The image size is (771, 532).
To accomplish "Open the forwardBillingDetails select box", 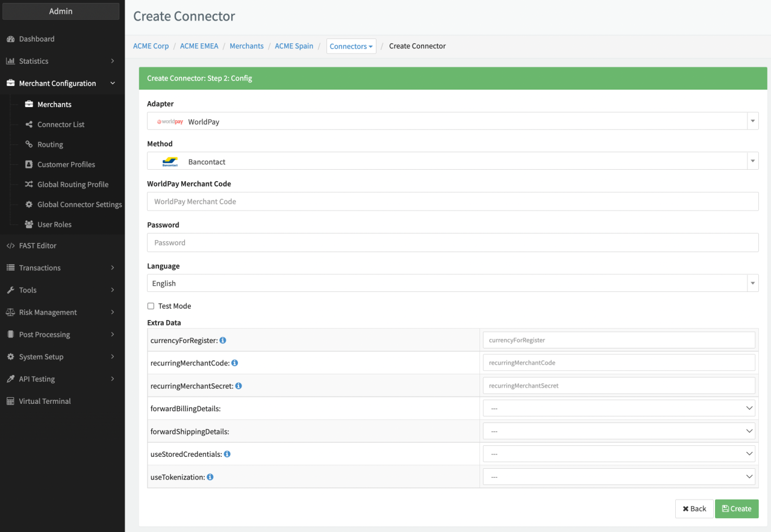I will (619, 409).
